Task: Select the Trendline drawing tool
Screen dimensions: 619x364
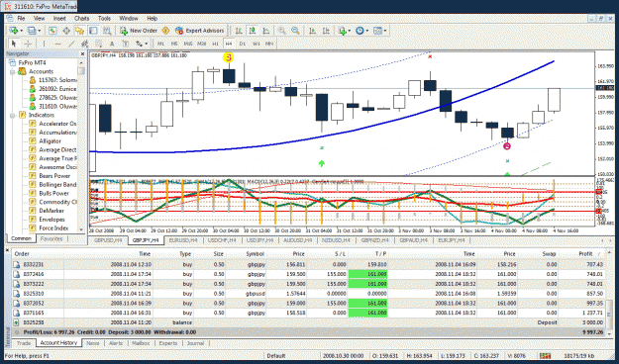Action: point(71,44)
